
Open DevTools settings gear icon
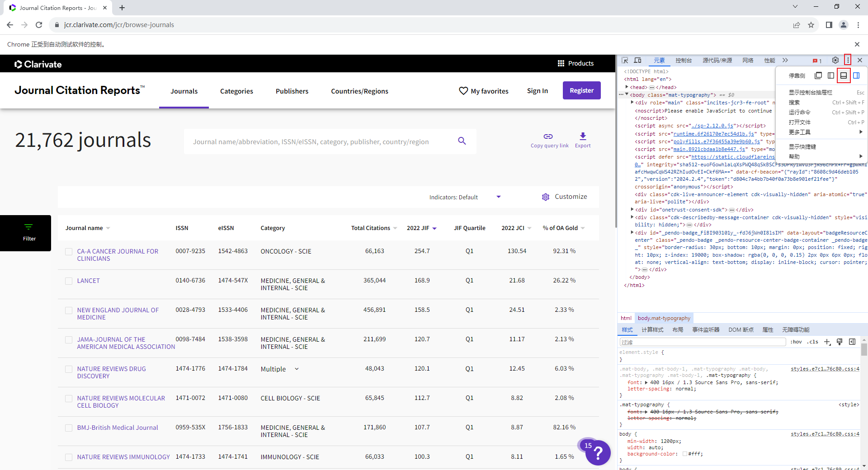pos(835,60)
